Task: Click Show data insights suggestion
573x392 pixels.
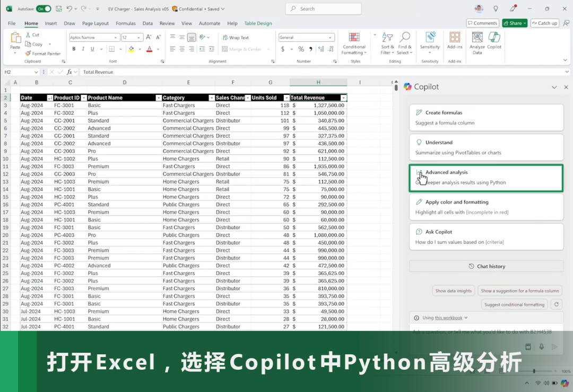Action: 453,291
